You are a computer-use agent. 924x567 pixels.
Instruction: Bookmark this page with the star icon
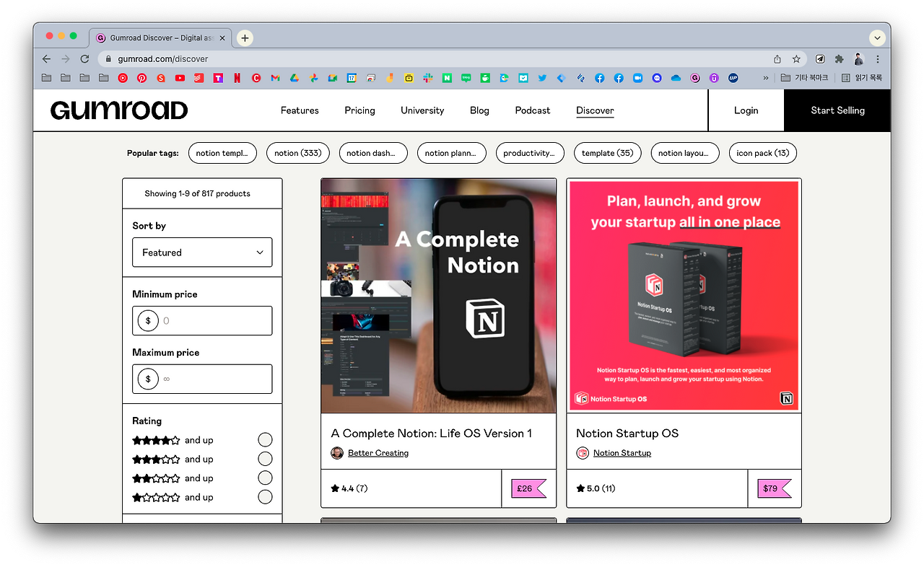(x=796, y=59)
